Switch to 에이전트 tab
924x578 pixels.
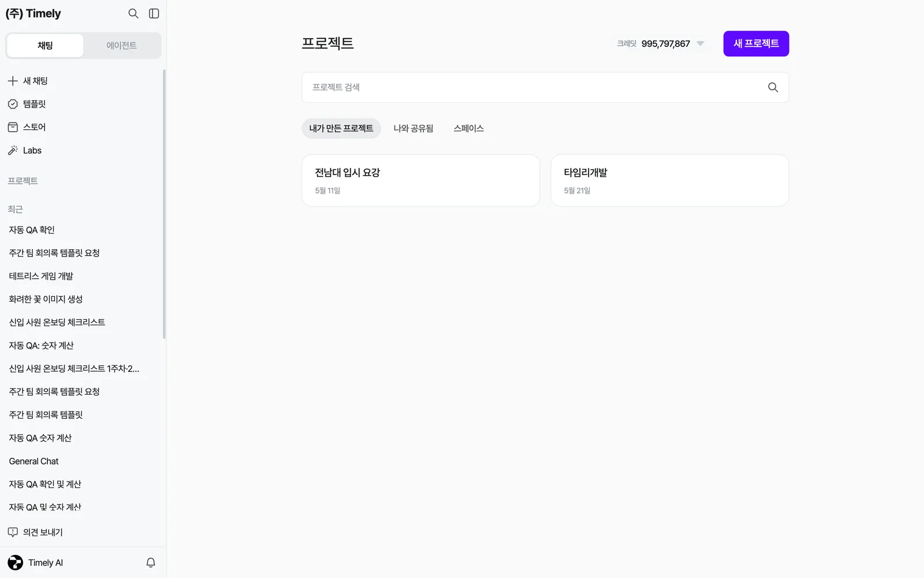(x=122, y=46)
